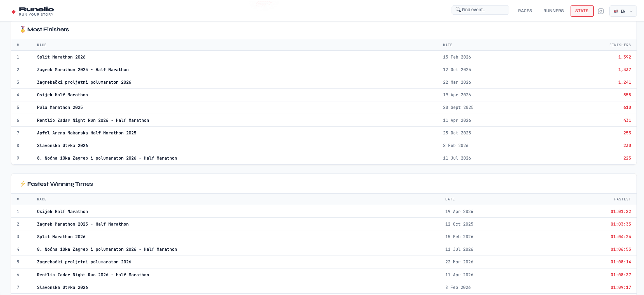Select Rentlio Zadar Night Run in Fastest Winning Times
The image size is (644, 295).
pos(93,275)
